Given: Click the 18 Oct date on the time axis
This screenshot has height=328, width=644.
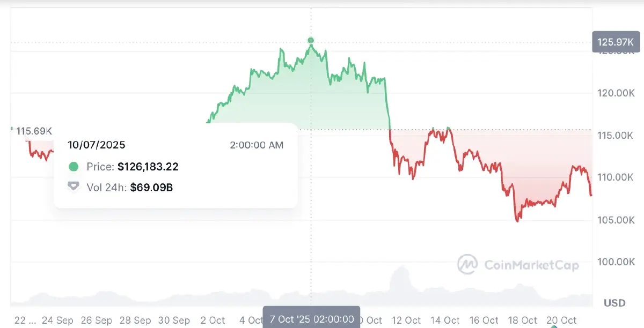Looking at the screenshot, I should pos(523,320).
